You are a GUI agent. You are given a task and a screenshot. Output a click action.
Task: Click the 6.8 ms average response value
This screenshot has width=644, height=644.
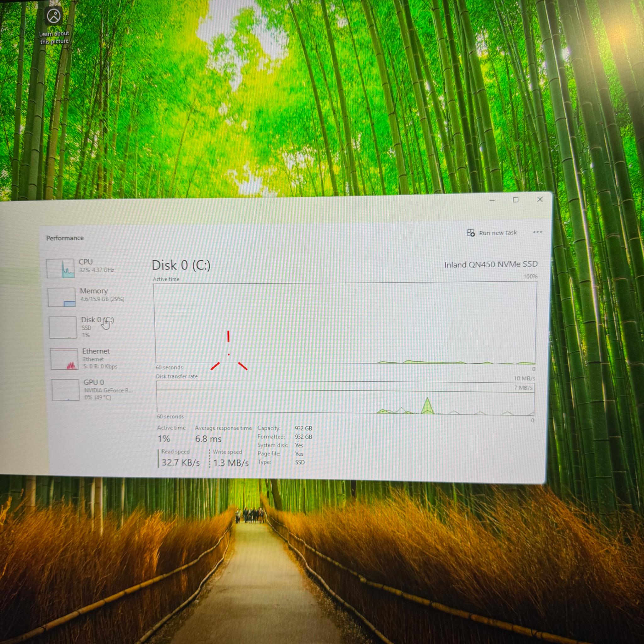click(x=208, y=439)
